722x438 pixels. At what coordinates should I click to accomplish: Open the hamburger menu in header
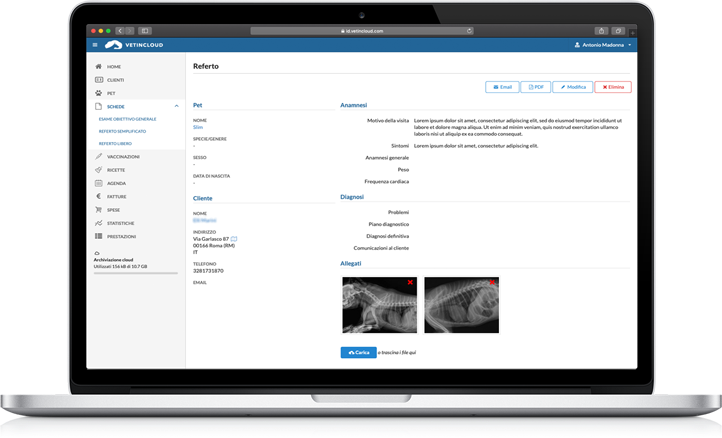point(95,45)
